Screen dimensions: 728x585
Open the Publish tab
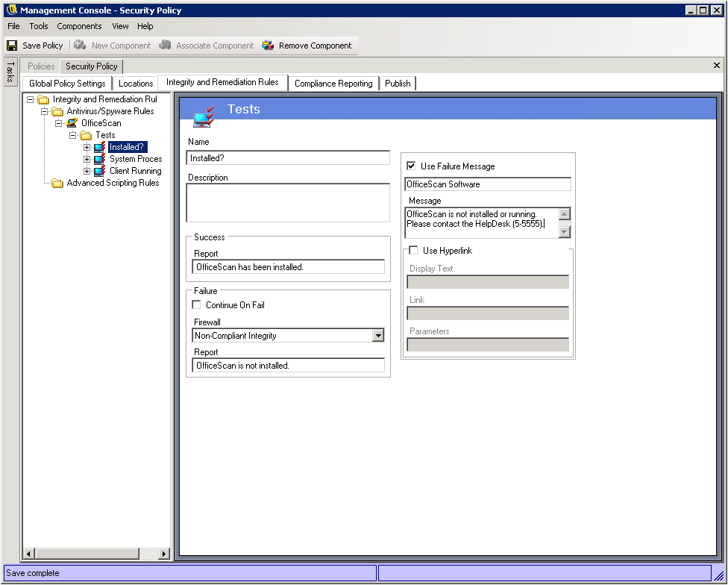tap(398, 84)
